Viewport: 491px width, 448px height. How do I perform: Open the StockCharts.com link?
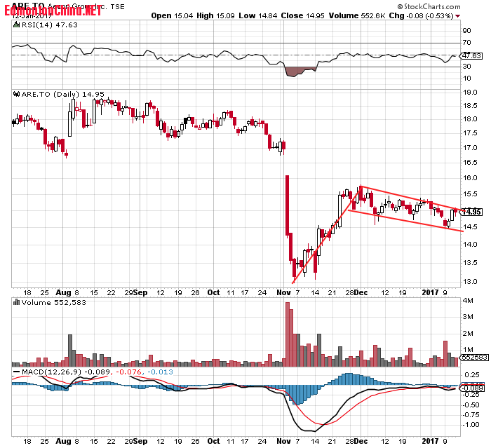coord(432,6)
